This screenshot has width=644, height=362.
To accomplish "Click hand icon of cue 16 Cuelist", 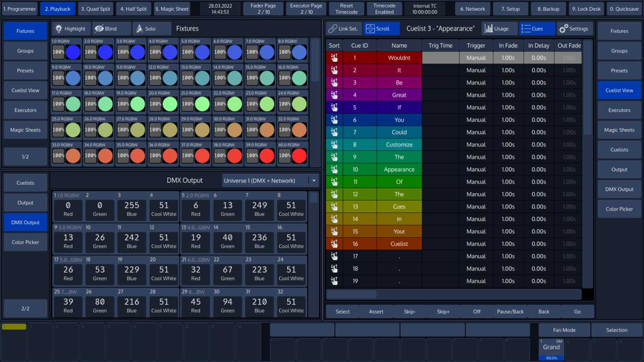I will coord(334,244).
